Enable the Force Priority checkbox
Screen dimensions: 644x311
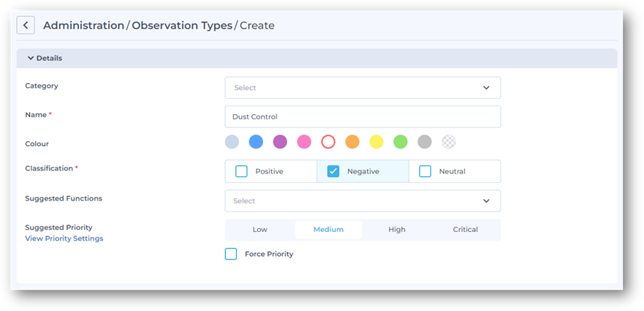[x=231, y=254]
